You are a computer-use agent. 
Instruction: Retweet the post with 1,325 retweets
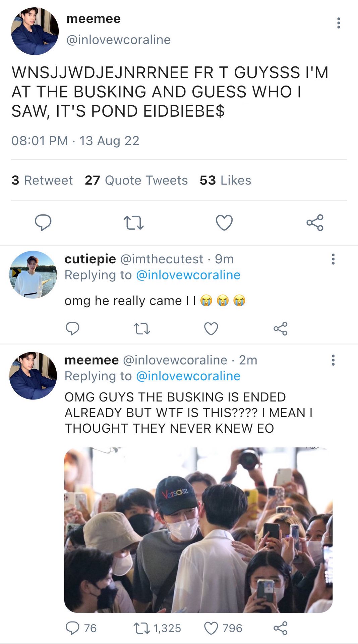point(141,628)
